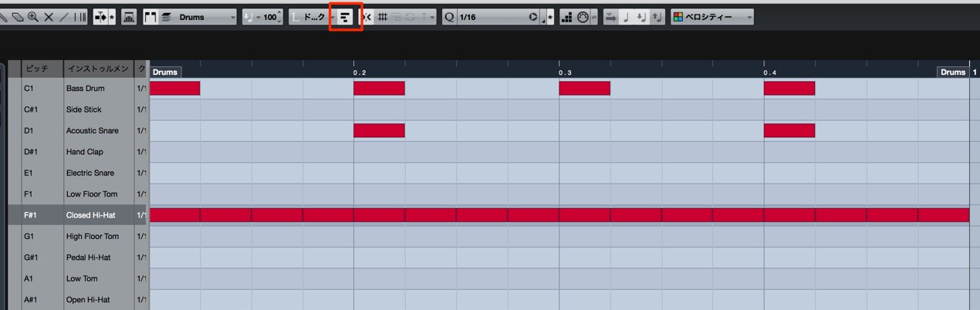
Task: Select the A1 Low Tom row
Action: tap(77, 278)
